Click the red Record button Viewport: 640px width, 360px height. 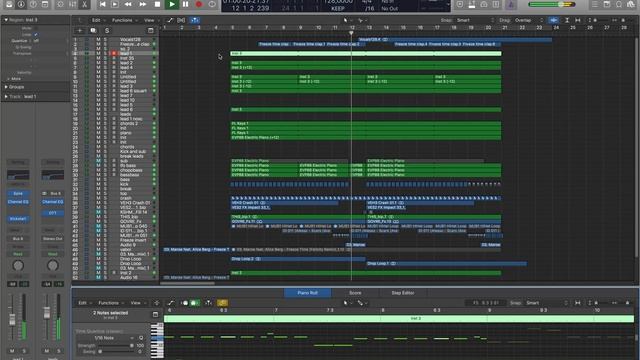coord(199,4)
